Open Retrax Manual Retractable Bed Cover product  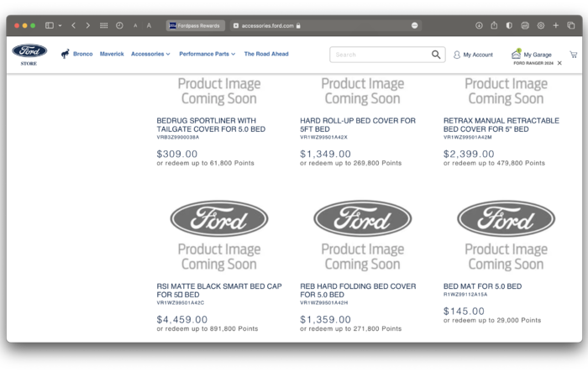click(x=501, y=125)
